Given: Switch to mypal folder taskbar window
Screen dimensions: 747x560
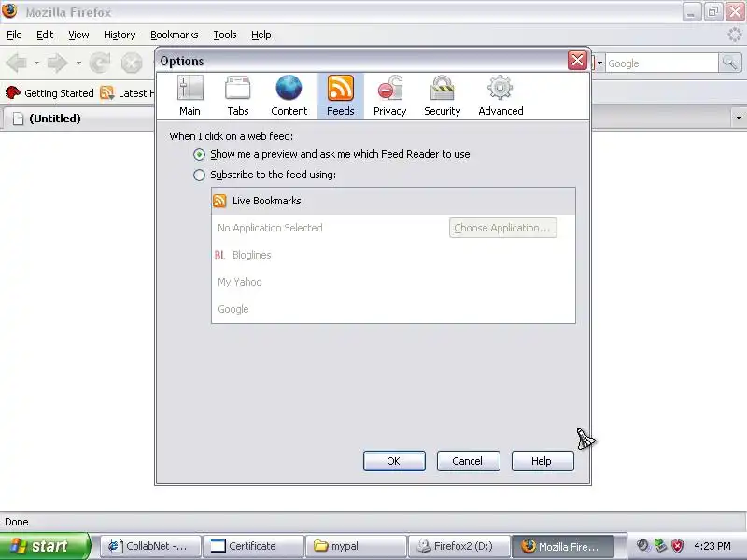Looking at the screenshot, I should point(357,546).
